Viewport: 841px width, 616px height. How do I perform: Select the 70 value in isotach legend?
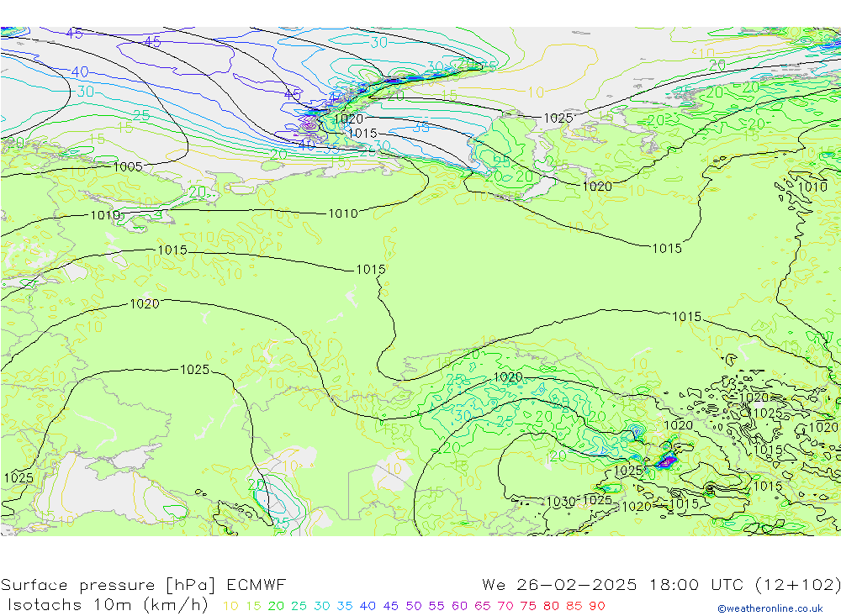pyautogui.click(x=505, y=606)
